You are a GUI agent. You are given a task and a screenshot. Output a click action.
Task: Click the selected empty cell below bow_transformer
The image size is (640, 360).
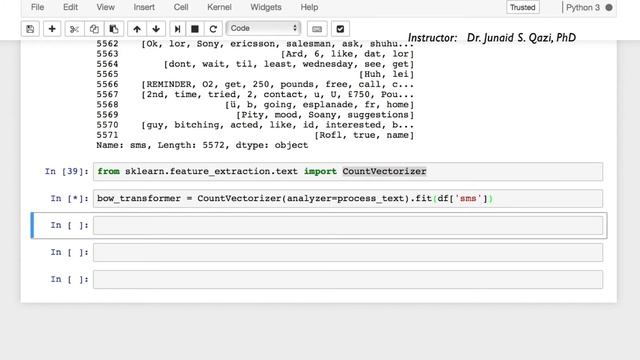point(348,225)
